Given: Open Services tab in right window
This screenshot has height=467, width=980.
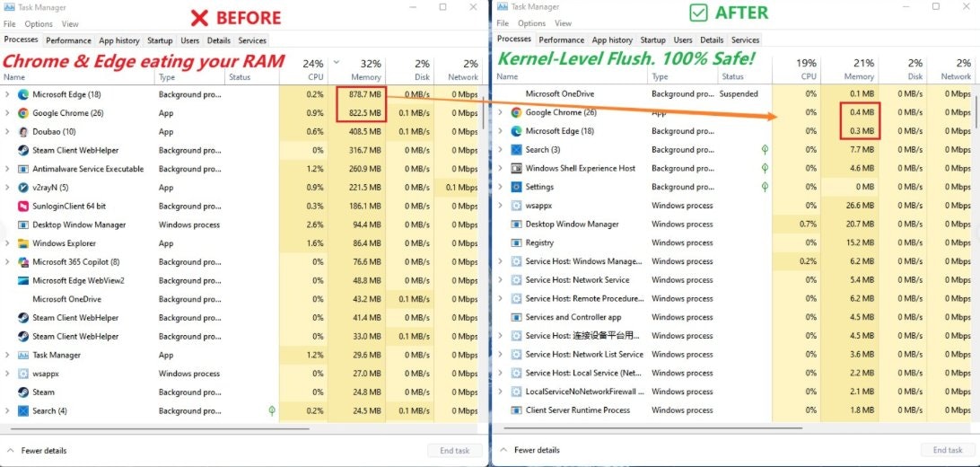Looking at the screenshot, I should pos(746,40).
